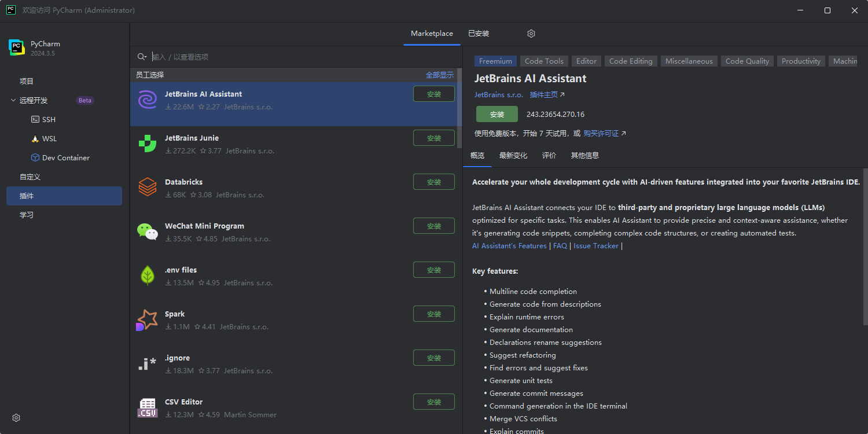The height and width of the screenshot is (434, 868).
Task: Open the 购买许可证 link
Action: [x=601, y=134]
